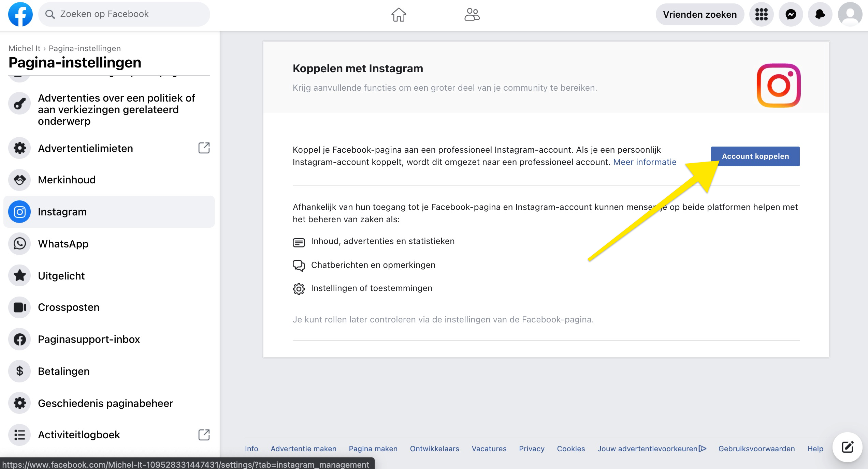Click the gear icon for Instellingen of toestemmingen
The image size is (868, 469).
(x=299, y=289)
